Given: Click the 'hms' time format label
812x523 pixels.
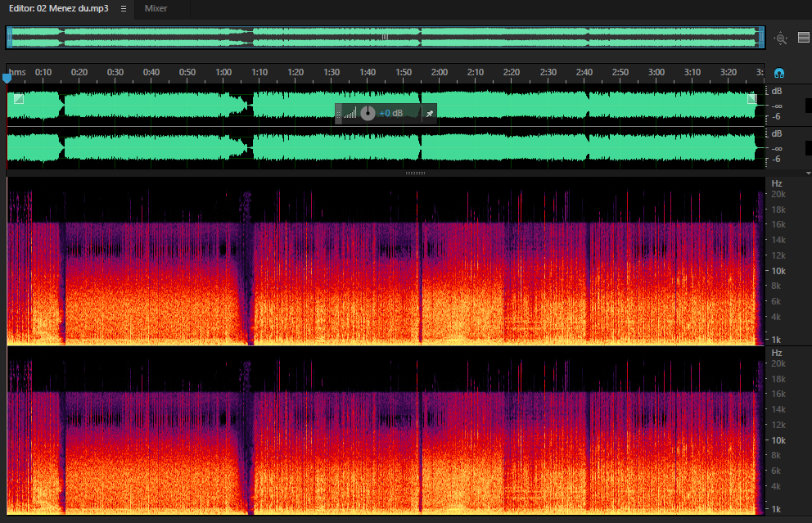Looking at the screenshot, I should click(17, 72).
